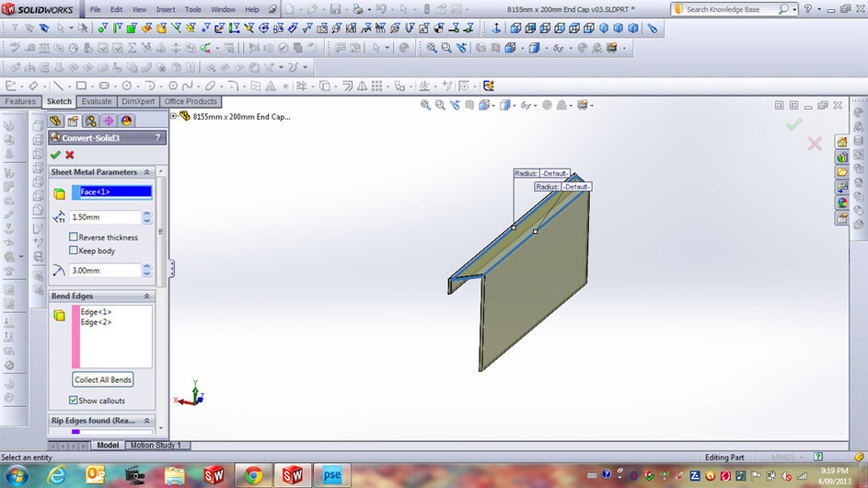
Task: Open the DimXpertManager crosshair tab icon
Action: (108, 121)
